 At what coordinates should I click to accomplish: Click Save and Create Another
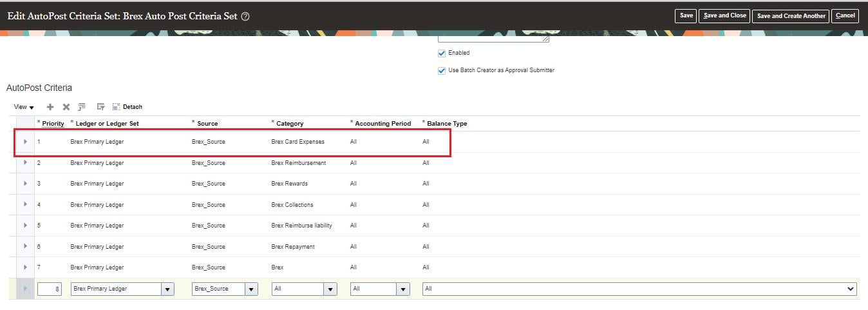point(791,15)
